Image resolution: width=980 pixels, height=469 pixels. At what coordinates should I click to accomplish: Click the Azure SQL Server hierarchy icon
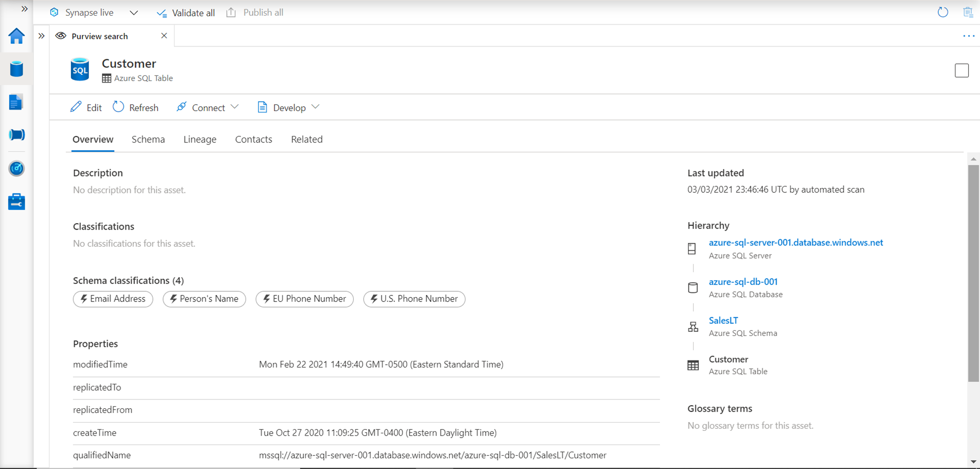pos(692,249)
